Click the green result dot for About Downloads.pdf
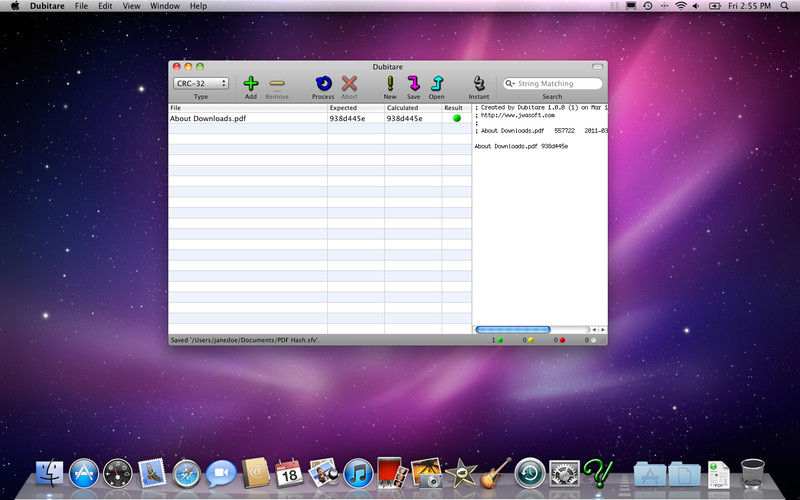 point(457,118)
